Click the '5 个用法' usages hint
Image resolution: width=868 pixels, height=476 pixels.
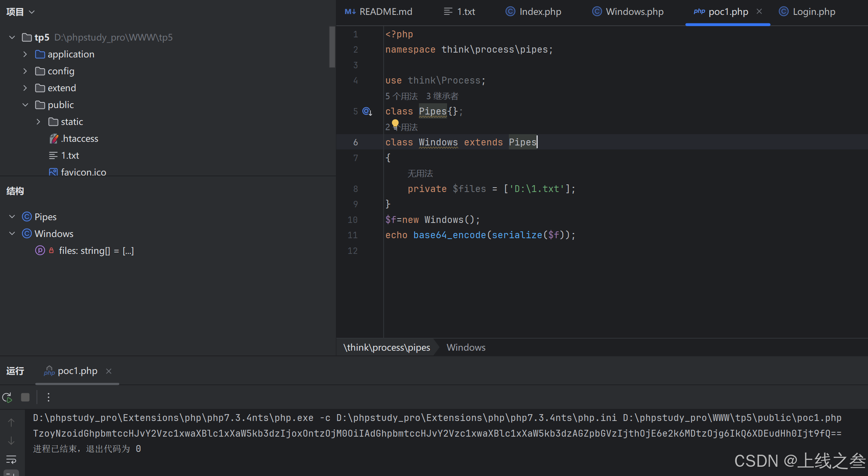pyautogui.click(x=401, y=96)
